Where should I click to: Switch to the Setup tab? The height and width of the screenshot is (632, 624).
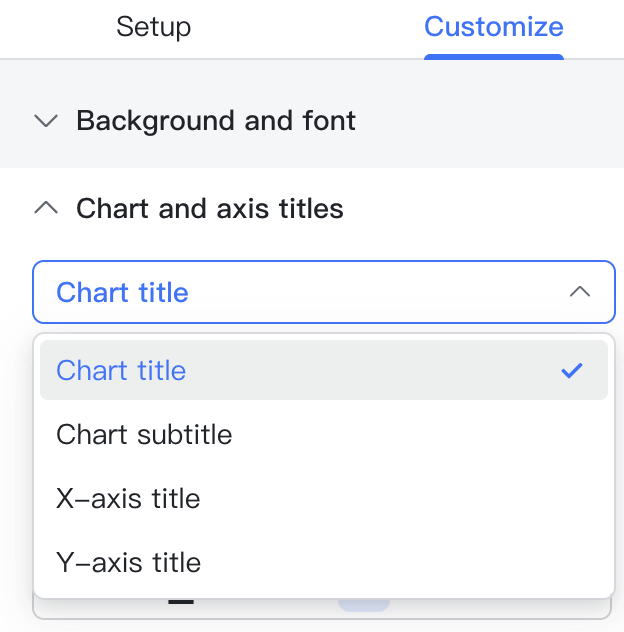[153, 26]
